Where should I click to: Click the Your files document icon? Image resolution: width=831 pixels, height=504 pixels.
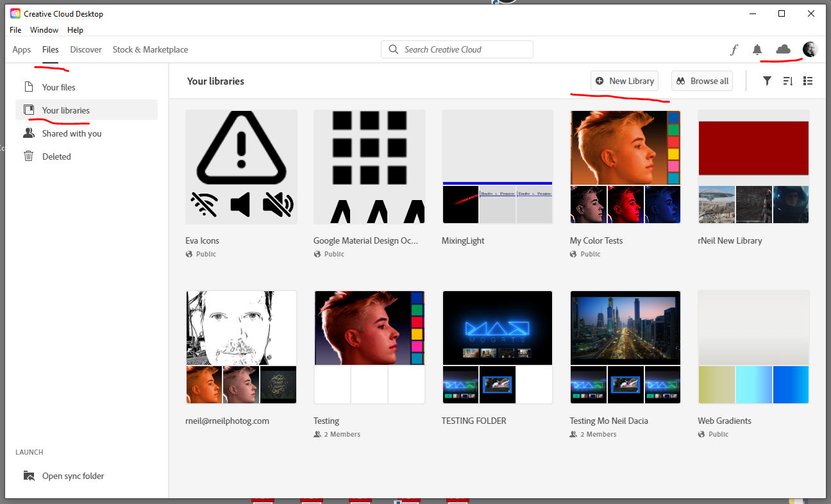pos(28,87)
